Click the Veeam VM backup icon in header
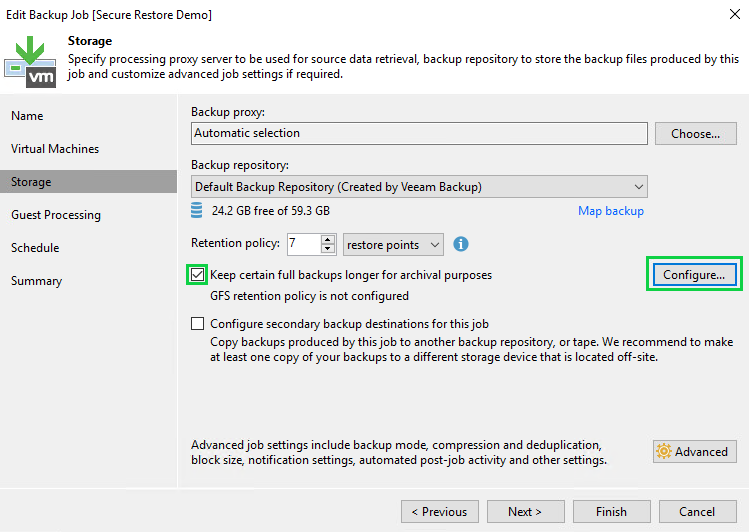749x532 pixels. 29,62
